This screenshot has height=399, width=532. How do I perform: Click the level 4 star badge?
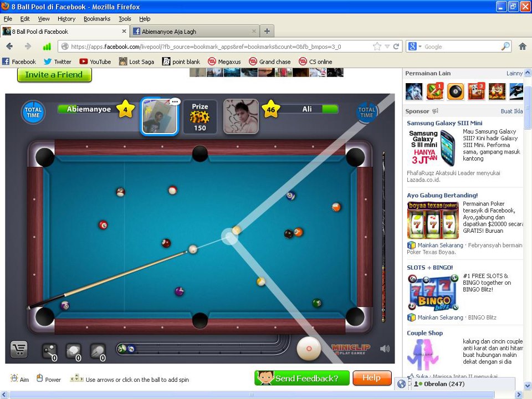(x=125, y=109)
